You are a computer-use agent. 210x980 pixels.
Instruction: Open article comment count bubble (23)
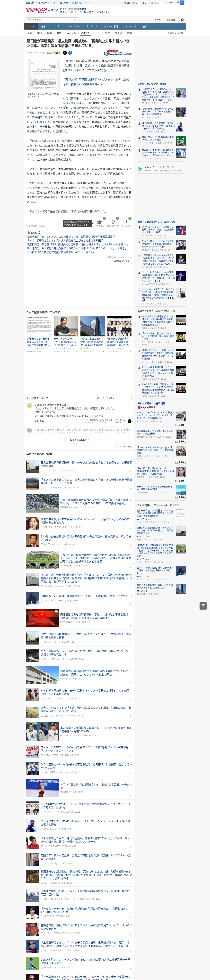click(50, 53)
